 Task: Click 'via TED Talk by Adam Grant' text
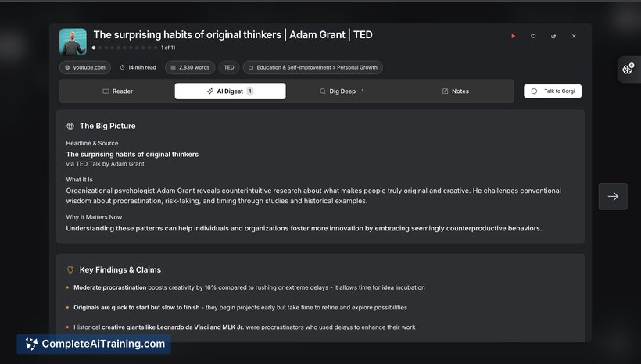tap(105, 164)
